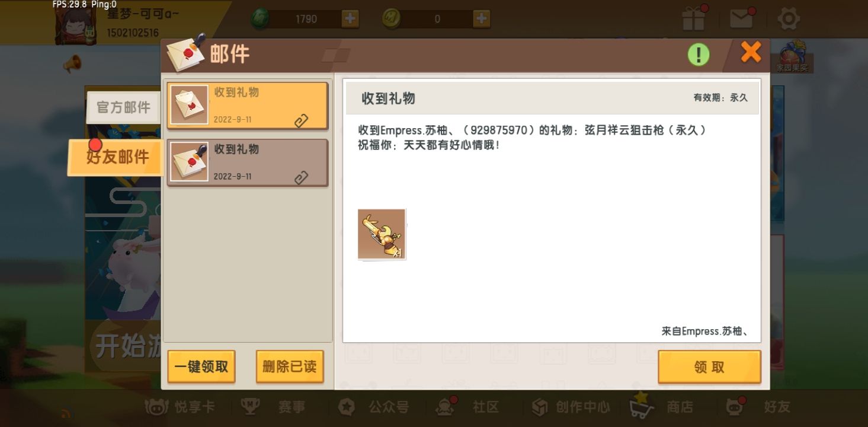Open 商店 from the bottom menu
The height and width of the screenshot is (427, 868).
point(662,406)
